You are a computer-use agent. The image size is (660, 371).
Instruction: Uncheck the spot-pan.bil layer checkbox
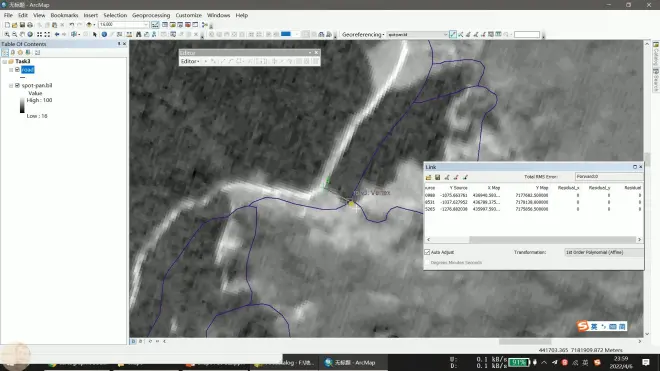tap(17, 85)
